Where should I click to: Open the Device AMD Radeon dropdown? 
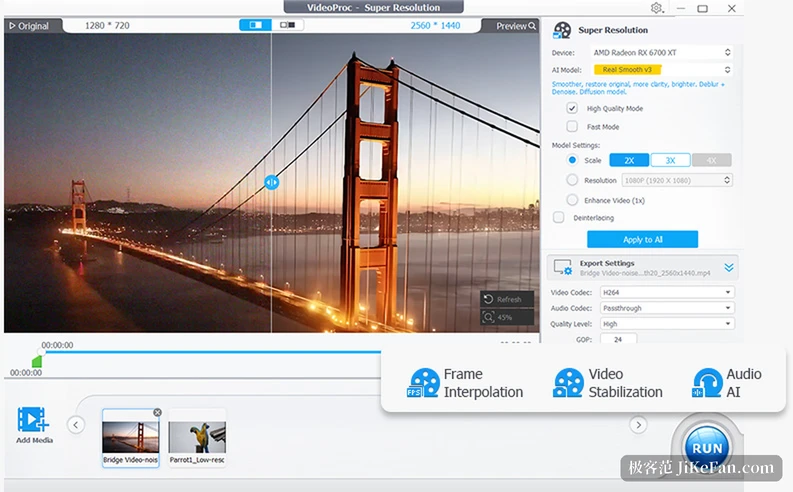pyautogui.click(x=662, y=53)
